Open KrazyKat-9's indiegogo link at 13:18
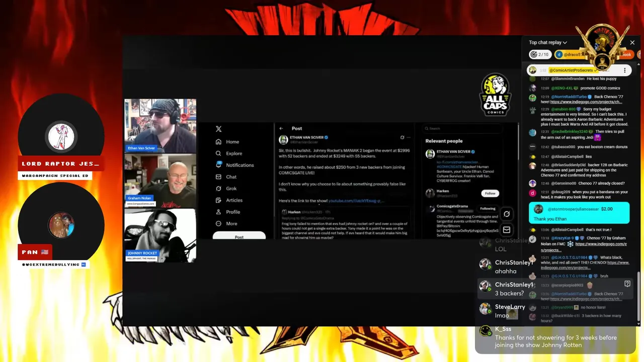 pyautogui.click(x=584, y=247)
